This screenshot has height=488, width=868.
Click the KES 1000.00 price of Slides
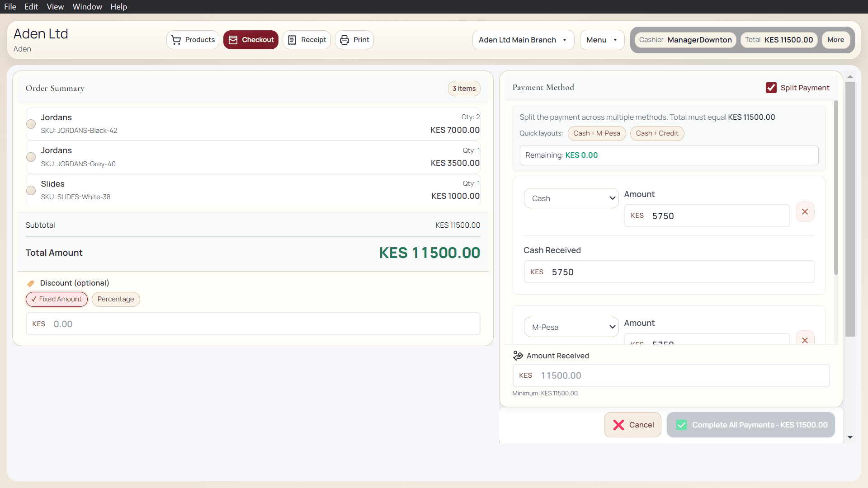[455, 196]
